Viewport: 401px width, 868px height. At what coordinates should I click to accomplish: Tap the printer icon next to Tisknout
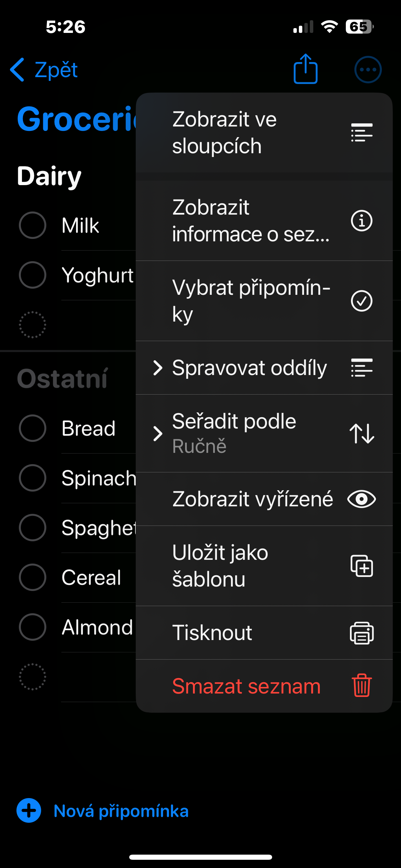[x=362, y=633]
